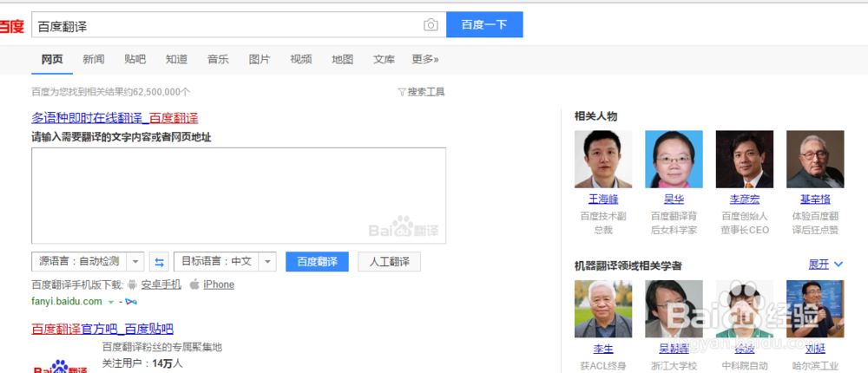Open the 文库 tab
The height and width of the screenshot is (373, 868).
click(385, 60)
